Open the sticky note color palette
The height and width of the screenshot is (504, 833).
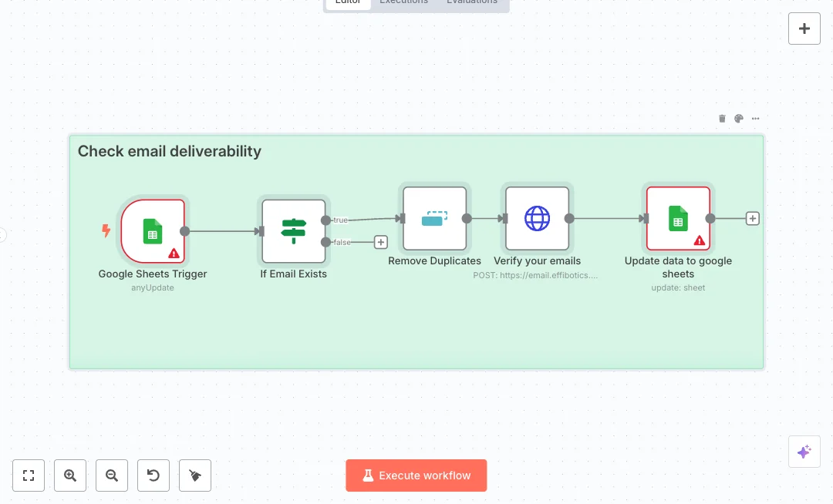click(x=739, y=119)
